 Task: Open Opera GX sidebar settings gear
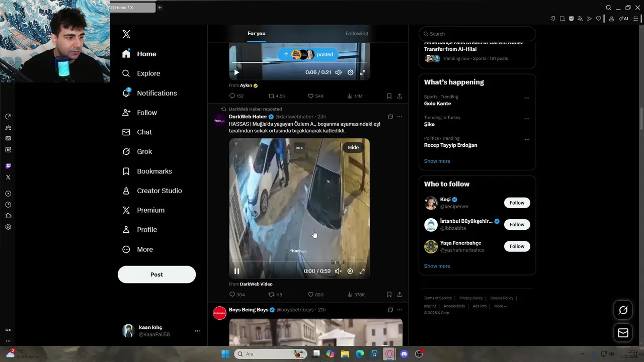click(8, 227)
